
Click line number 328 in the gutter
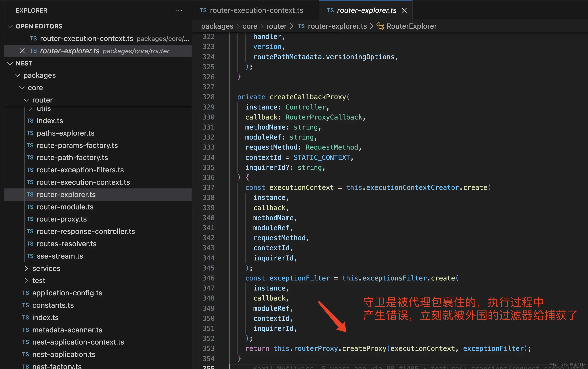(x=208, y=97)
